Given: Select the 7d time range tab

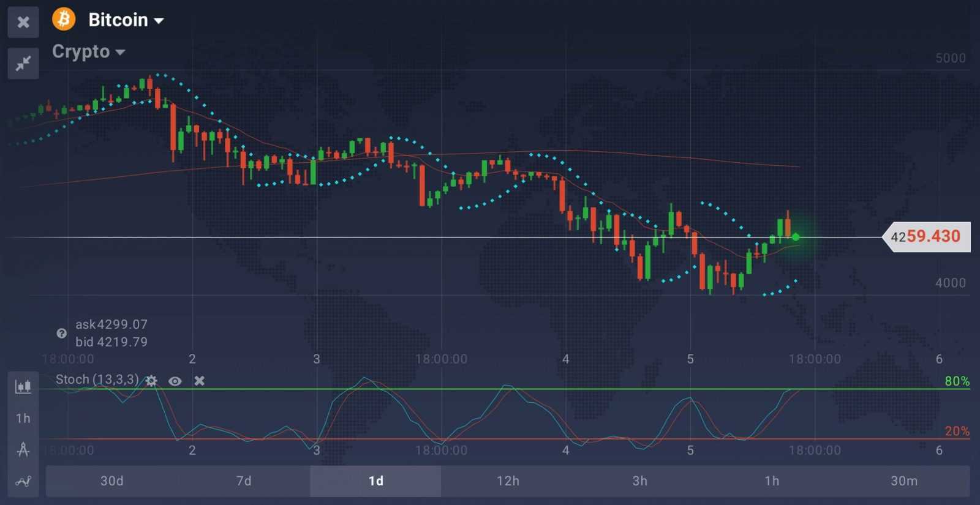Looking at the screenshot, I should [x=244, y=481].
